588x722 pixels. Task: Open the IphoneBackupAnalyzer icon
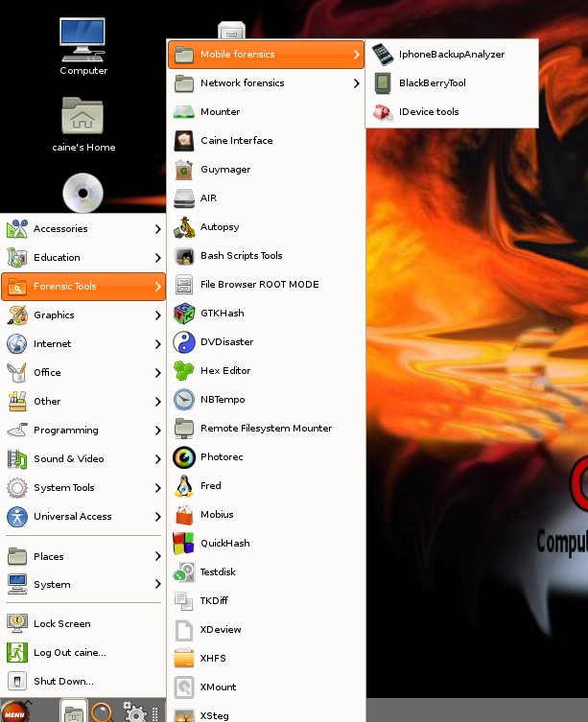tap(383, 55)
